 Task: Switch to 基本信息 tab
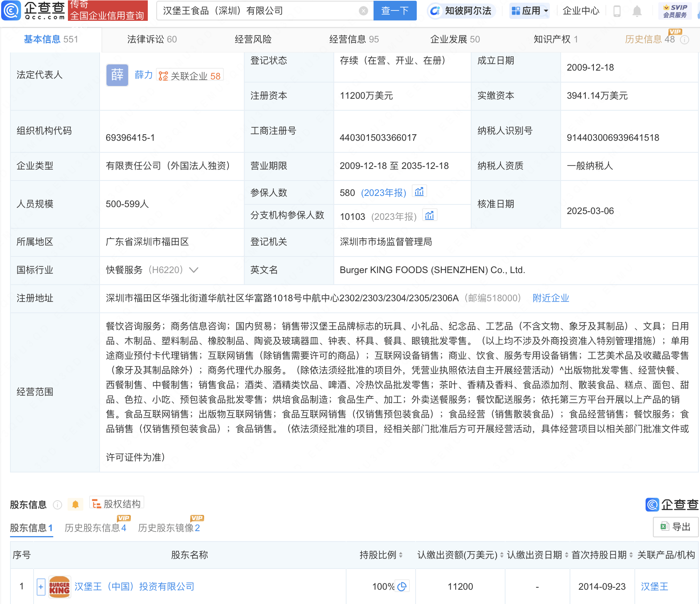(51, 39)
